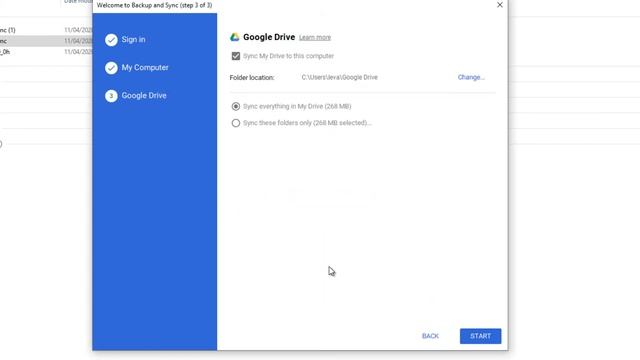
Task: Click the Sign in step checkmark icon
Action: coord(111,40)
